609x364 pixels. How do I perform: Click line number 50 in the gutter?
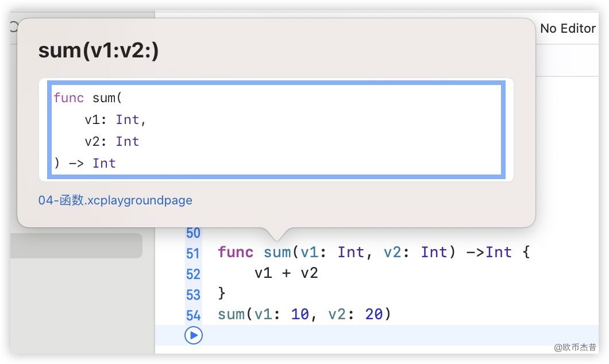[193, 233]
